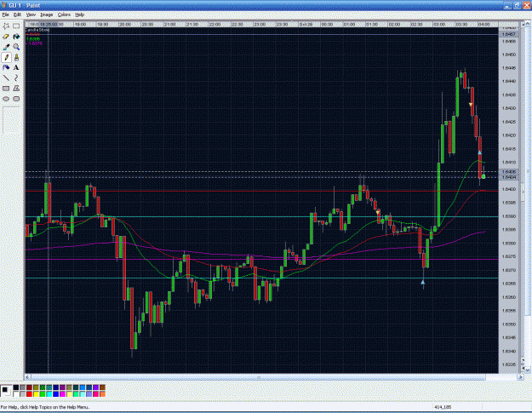Select the rectangular Select tool

point(16,26)
